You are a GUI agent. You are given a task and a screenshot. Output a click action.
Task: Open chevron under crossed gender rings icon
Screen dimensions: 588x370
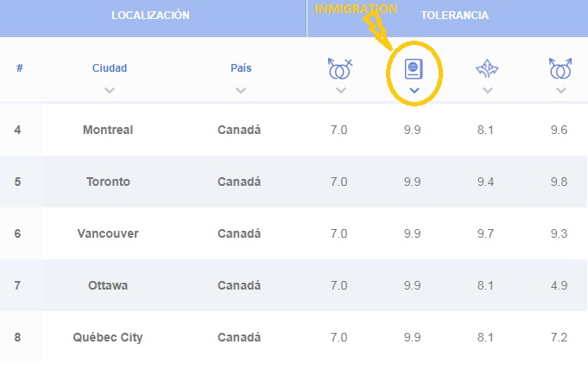[x=340, y=90]
